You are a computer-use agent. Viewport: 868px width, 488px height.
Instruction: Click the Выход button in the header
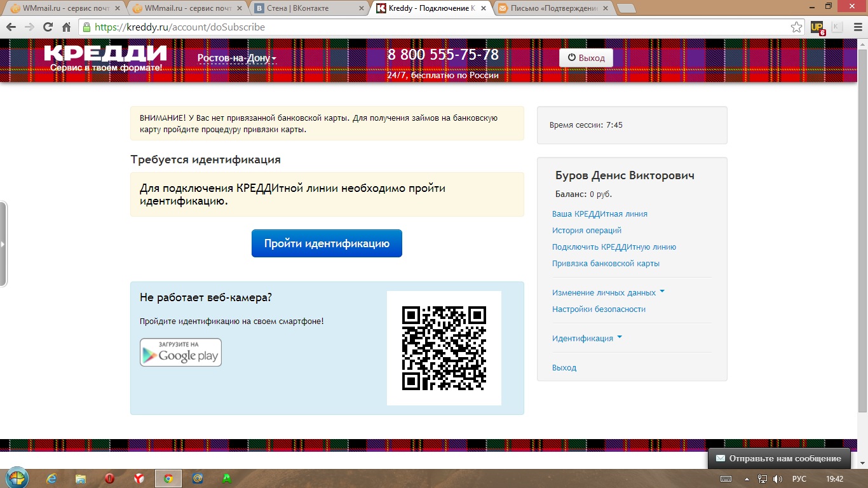click(x=586, y=58)
